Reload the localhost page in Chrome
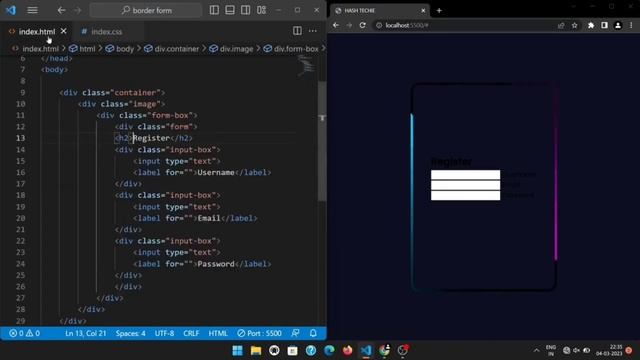 tap(362, 25)
